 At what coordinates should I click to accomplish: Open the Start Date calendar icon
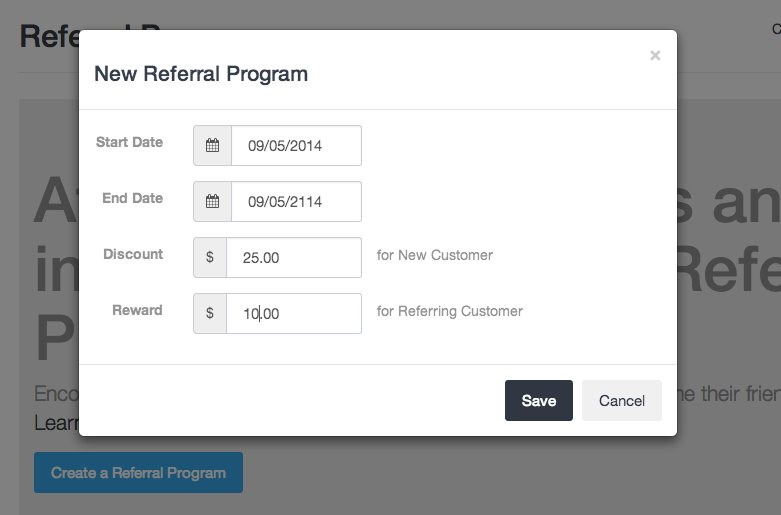(x=213, y=145)
